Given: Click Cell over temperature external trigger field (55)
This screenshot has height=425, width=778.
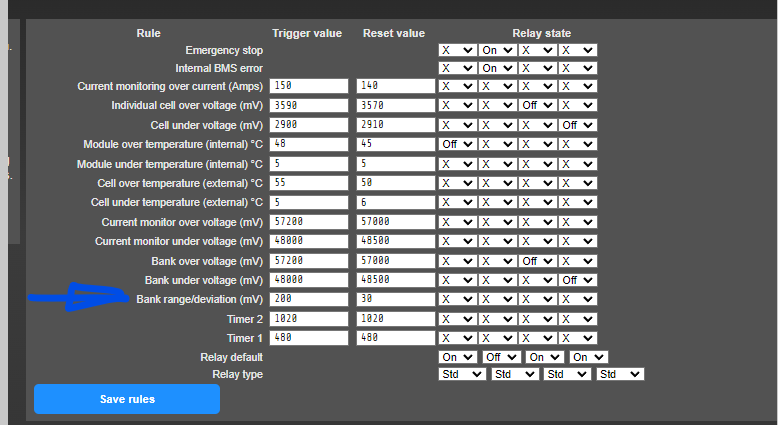Looking at the screenshot, I should (309, 183).
